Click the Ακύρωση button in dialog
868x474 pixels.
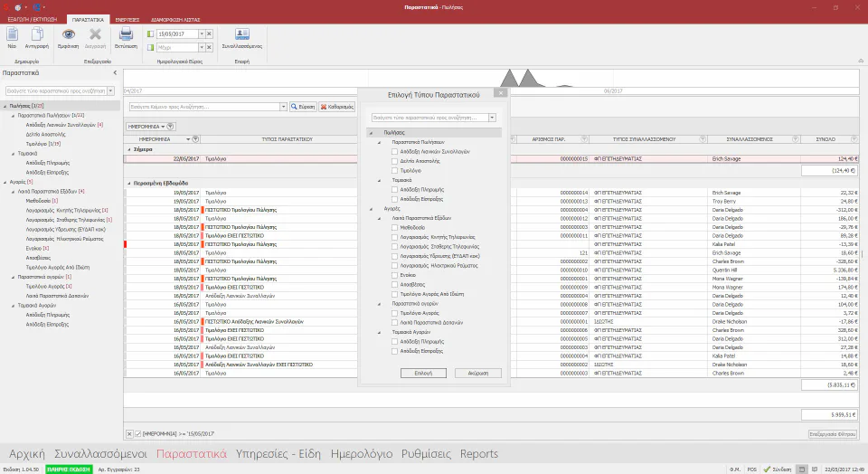[478, 374]
